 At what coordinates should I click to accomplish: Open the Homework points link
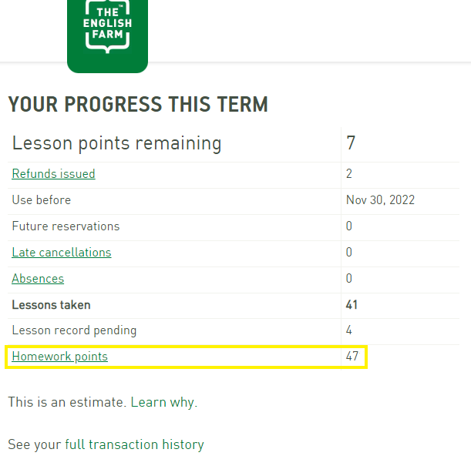[59, 357]
